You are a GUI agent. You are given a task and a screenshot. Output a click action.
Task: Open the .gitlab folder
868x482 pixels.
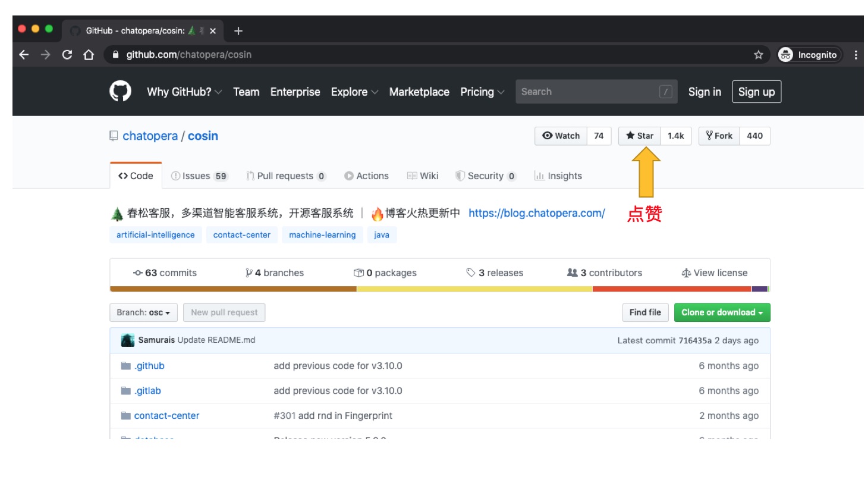coord(147,391)
